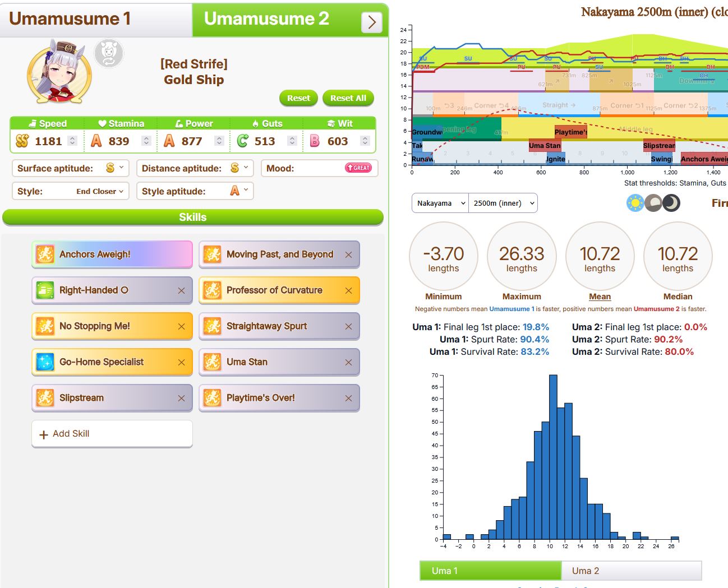Select the Mean lengths result
The image size is (728, 588).
(600, 256)
